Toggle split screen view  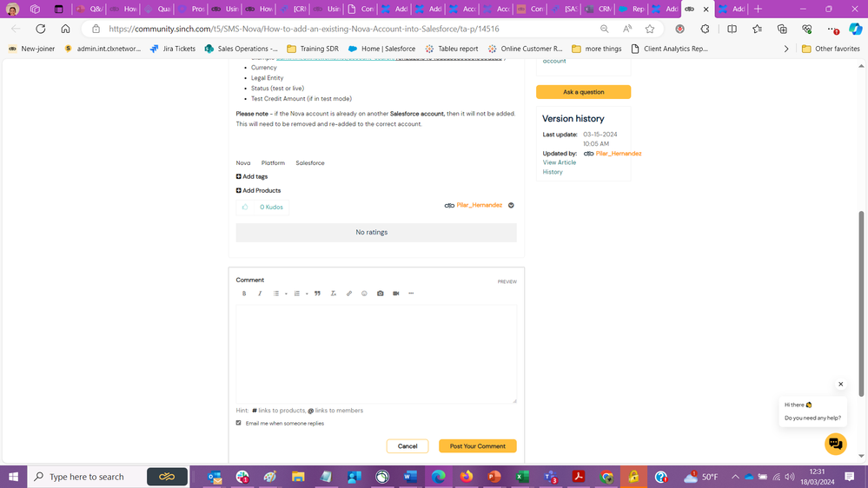tap(732, 29)
